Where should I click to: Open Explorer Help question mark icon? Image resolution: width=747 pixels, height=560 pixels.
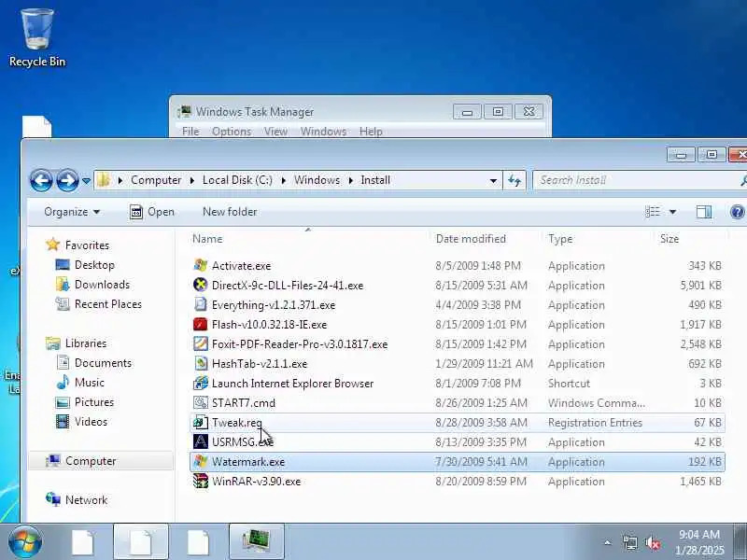(x=737, y=212)
